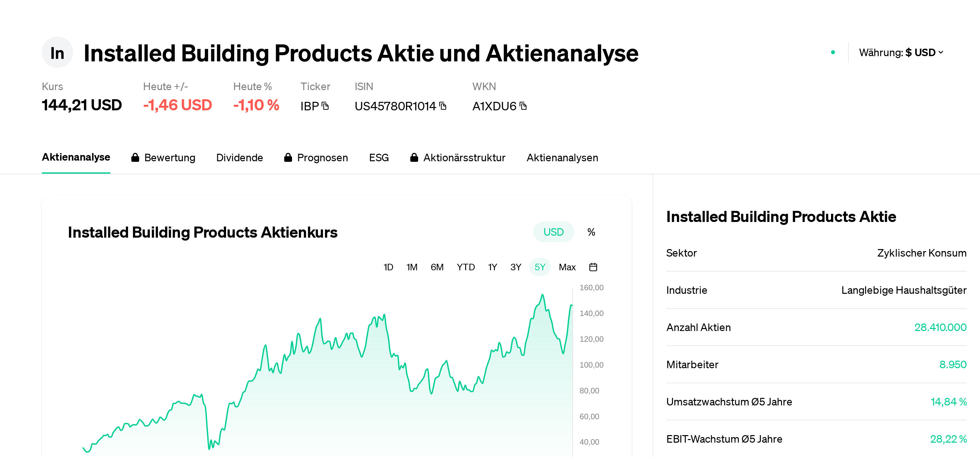Click the Zyklischer Konsum sector value
The image size is (980, 457).
[x=922, y=253]
